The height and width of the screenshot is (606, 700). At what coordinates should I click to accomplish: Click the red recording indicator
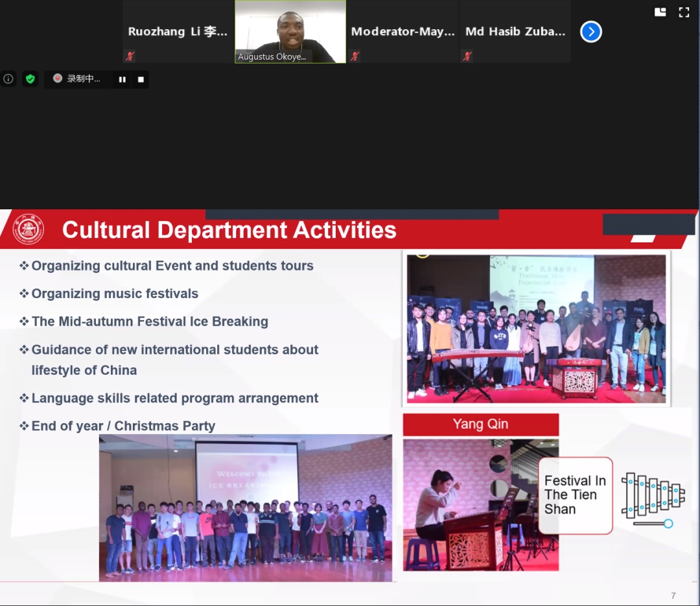(58, 78)
